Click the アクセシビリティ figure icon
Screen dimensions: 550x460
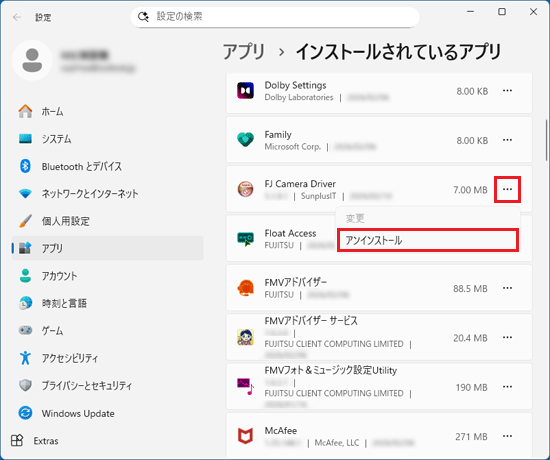tap(25, 358)
